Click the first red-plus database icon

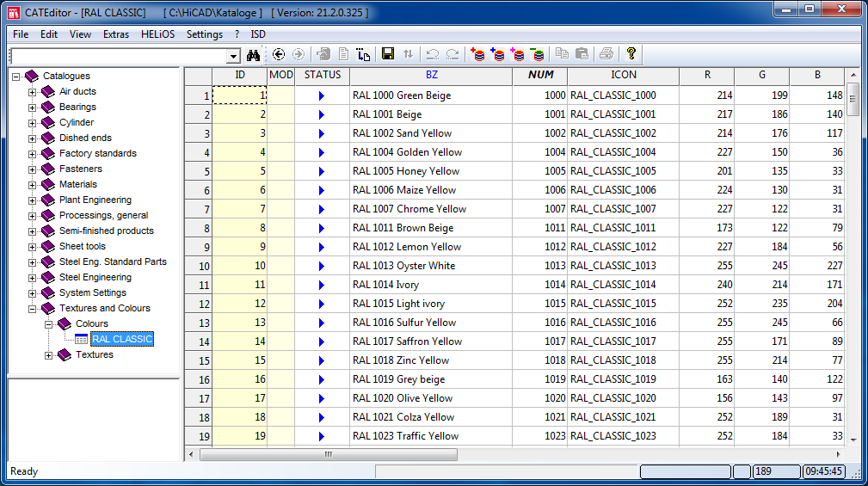click(x=478, y=54)
